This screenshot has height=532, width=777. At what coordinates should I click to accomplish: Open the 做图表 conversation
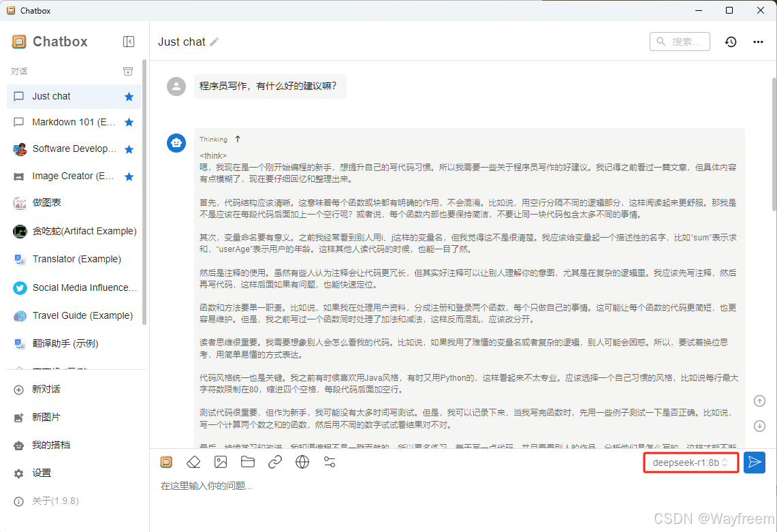point(74,202)
